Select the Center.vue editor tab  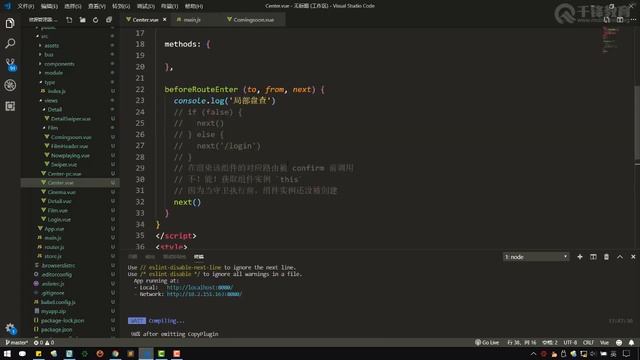pos(145,20)
